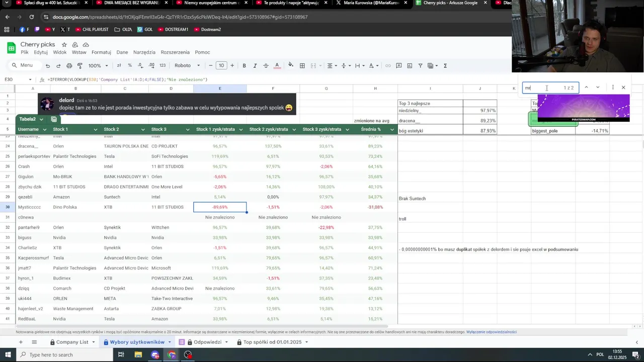The width and height of the screenshot is (644, 362).
Task: Increase decimal places
Action: [x=151, y=65]
